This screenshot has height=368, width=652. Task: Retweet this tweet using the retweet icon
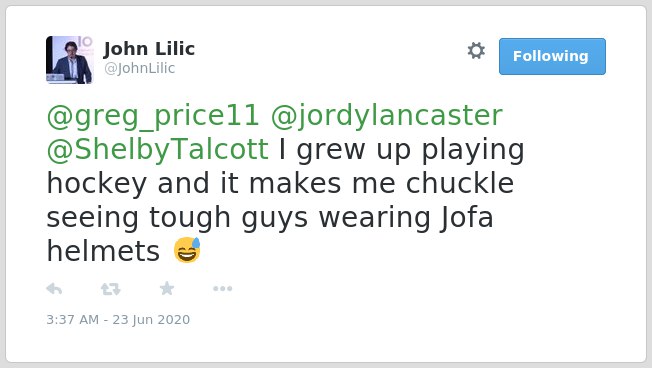pyautogui.click(x=111, y=289)
